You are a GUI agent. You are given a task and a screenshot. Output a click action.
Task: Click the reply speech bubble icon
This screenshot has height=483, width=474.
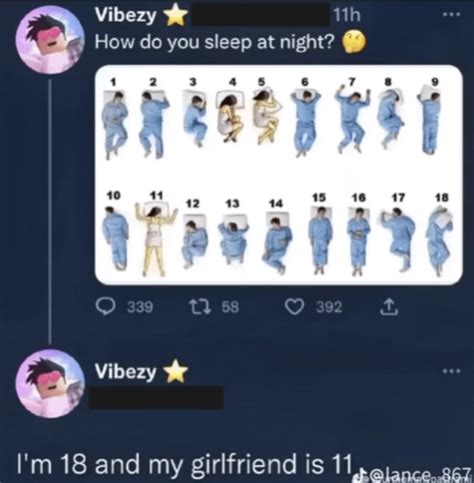pos(106,306)
